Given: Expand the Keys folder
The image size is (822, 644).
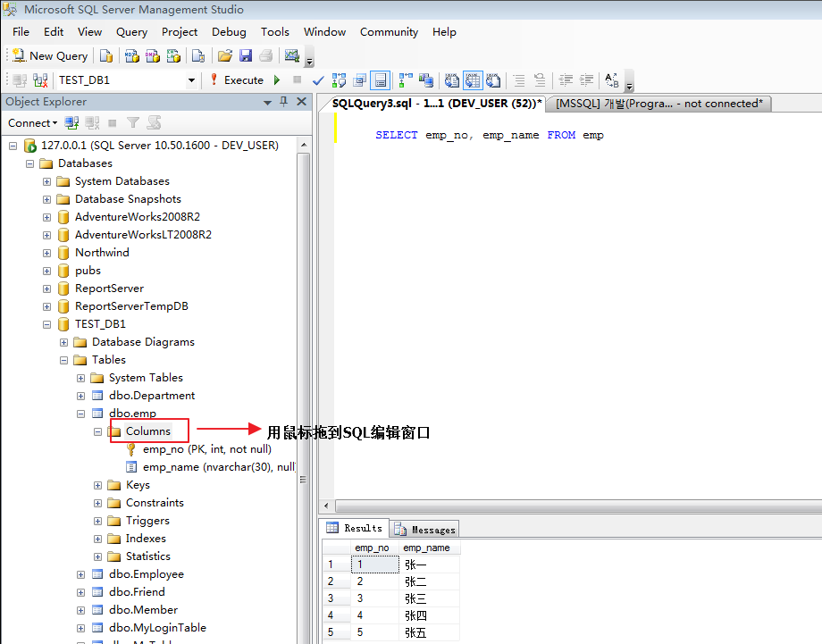Looking at the screenshot, I should [98, 485].
